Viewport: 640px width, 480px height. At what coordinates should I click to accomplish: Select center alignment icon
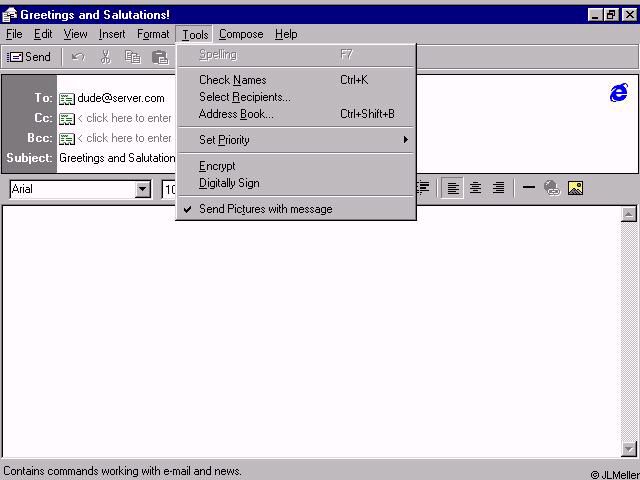pos(475,188)
